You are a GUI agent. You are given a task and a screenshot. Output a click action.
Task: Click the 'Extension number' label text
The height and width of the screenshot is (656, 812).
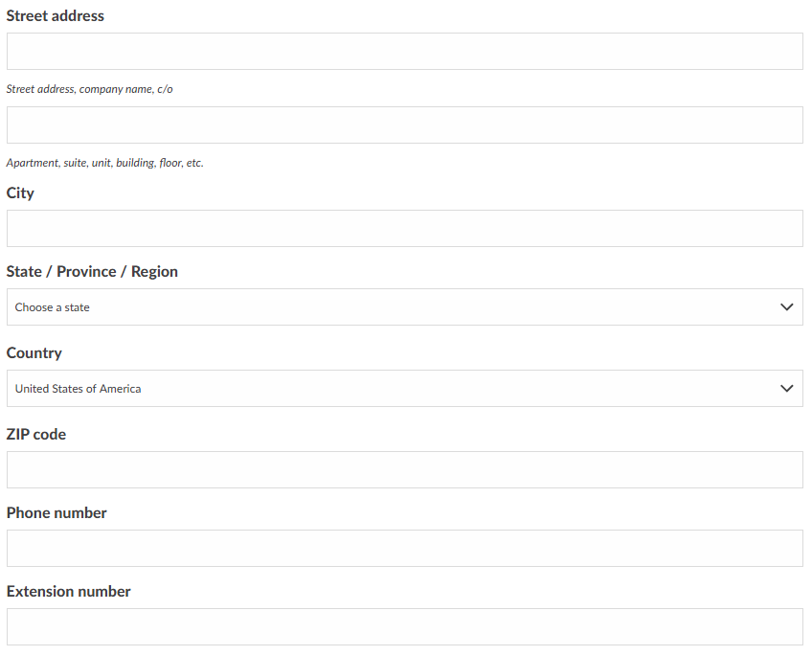click(68, 592)
